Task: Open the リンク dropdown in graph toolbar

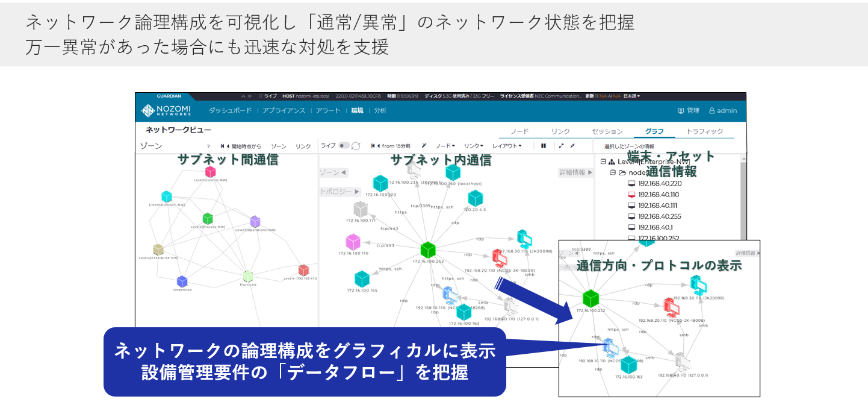Action: (473, 146)
